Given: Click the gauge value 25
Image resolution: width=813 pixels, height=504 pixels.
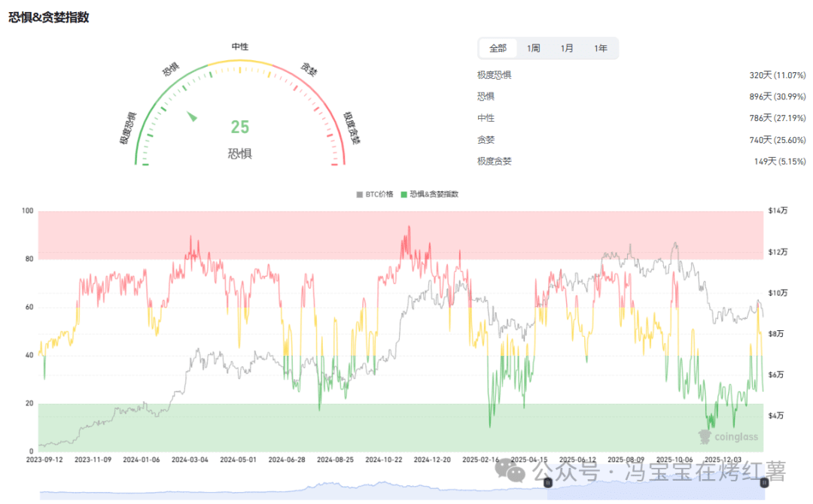Looking at the screenshot, I should (x=240, y=127).
